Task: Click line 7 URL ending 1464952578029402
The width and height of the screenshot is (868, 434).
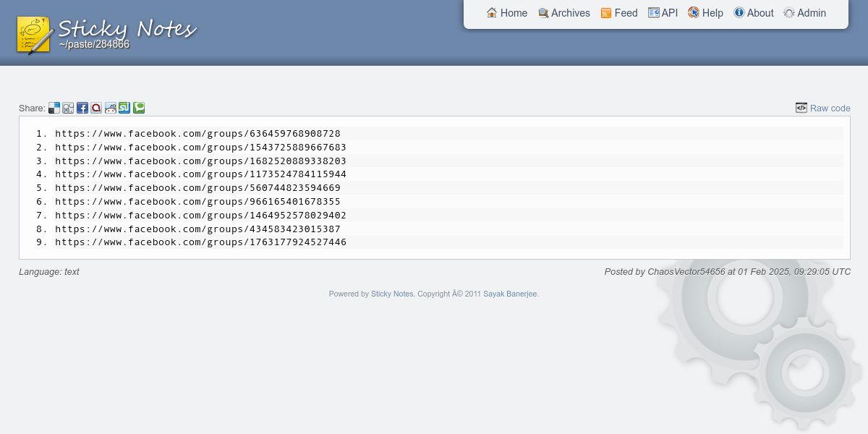Action: pyautogui.click(x=200, y=216)
